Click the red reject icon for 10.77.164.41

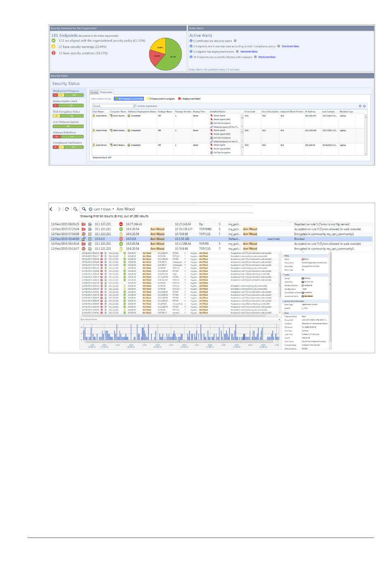[x=121, y=224]
